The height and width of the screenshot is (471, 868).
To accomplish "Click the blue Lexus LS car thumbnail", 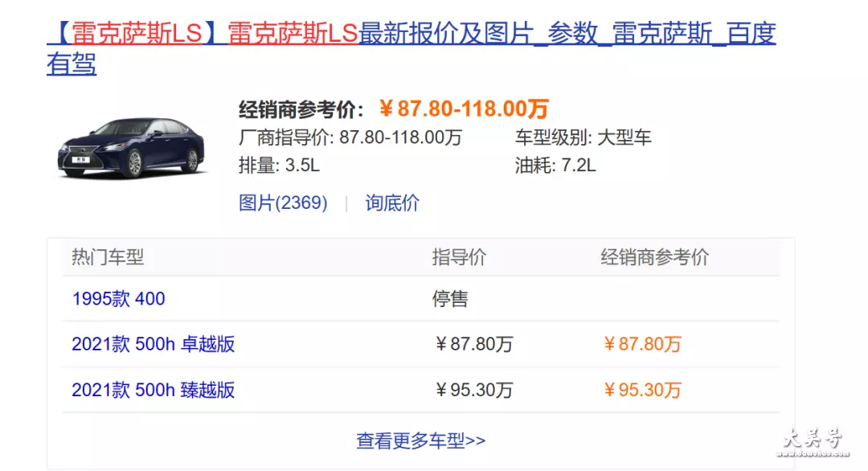I will point(131,148).
